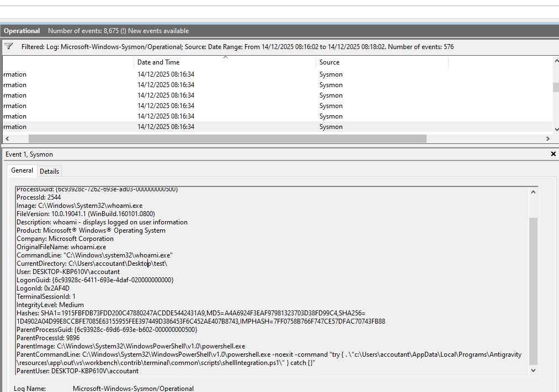Sort events by Date and Time column

(158, 62)
